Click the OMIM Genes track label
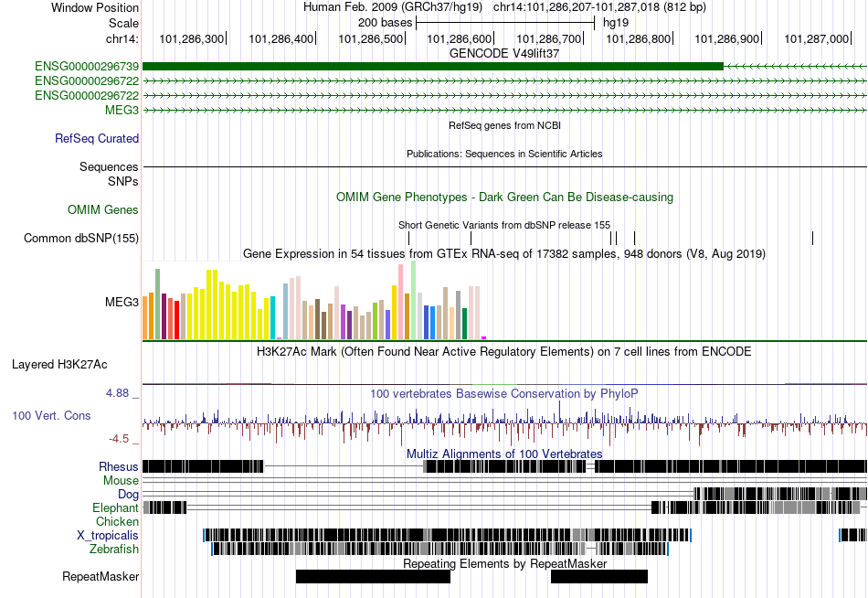The width and height of the screenshot is (868, 598). (103, 209)
